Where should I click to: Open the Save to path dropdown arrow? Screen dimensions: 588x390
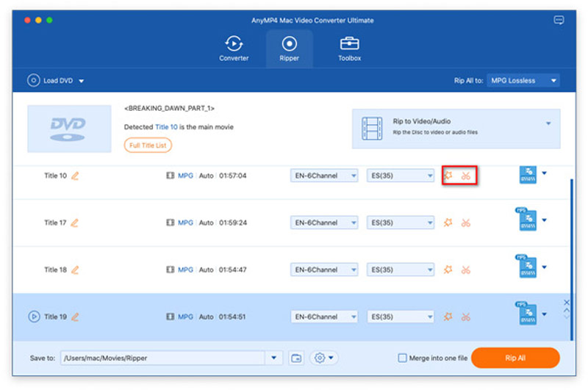click(273, 358)
